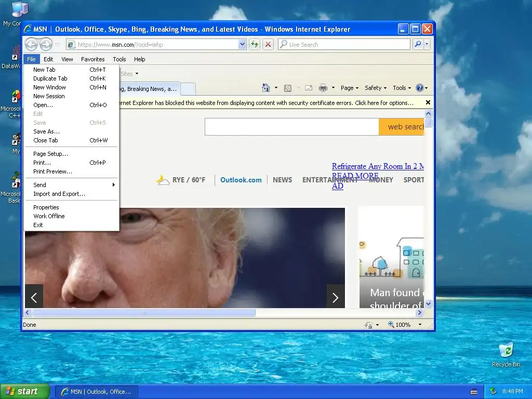Screen dimensions: 532x399
Task: Open the command bar Tools dropdown
Action: 402,88
